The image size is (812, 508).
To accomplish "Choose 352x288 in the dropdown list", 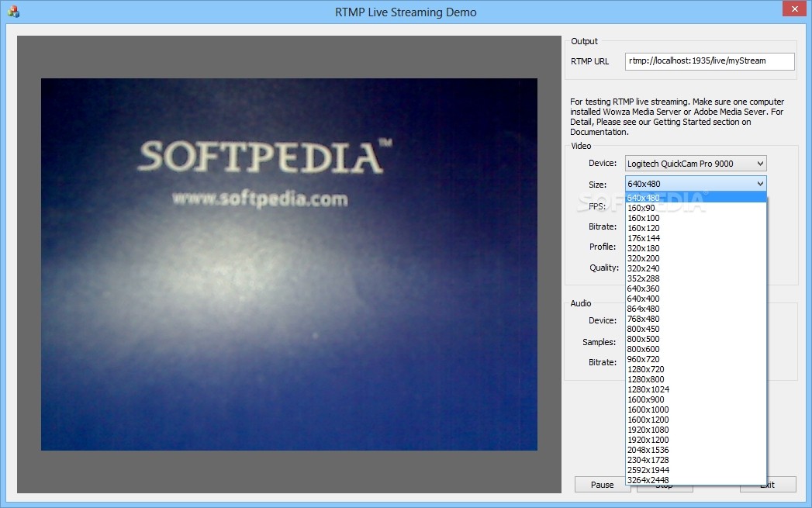I will coord(696,278).
